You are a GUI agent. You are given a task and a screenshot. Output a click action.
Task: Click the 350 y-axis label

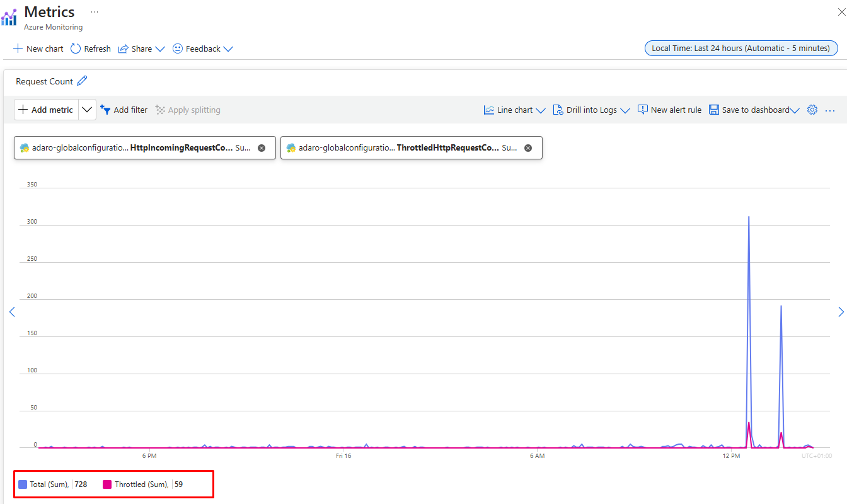(32, 185)
